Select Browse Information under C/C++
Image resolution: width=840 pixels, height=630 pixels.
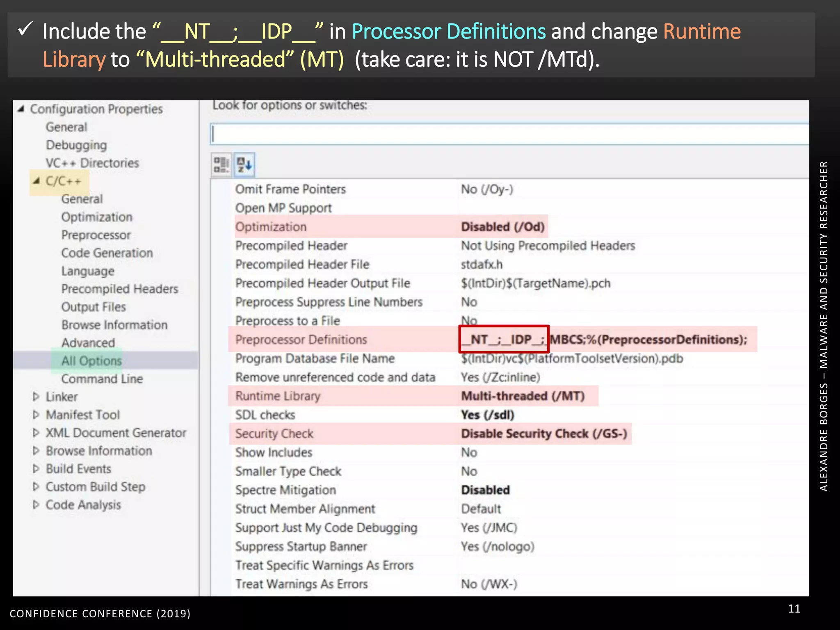[114, 325]
